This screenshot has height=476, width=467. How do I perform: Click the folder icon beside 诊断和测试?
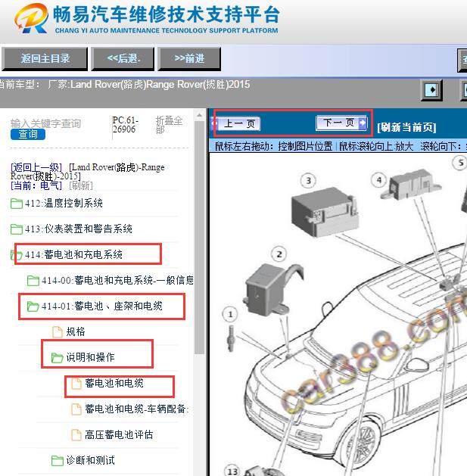click(x=58, y=461)
